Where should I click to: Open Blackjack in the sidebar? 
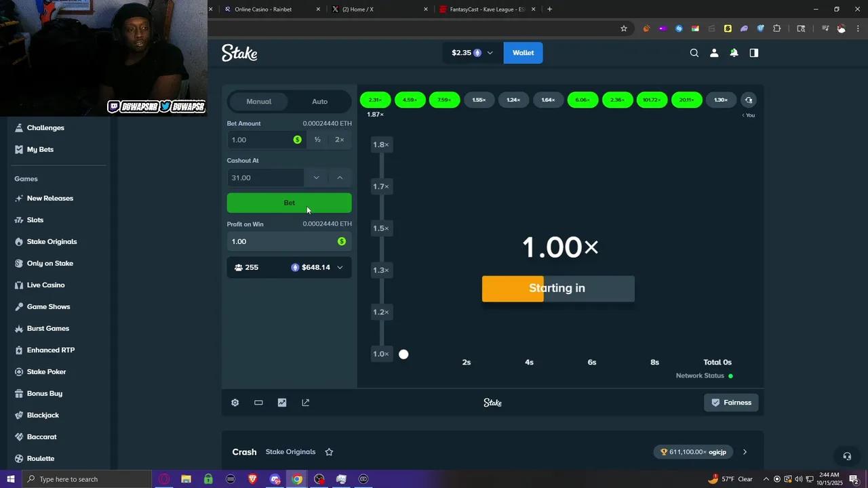(x=43, y=415)
